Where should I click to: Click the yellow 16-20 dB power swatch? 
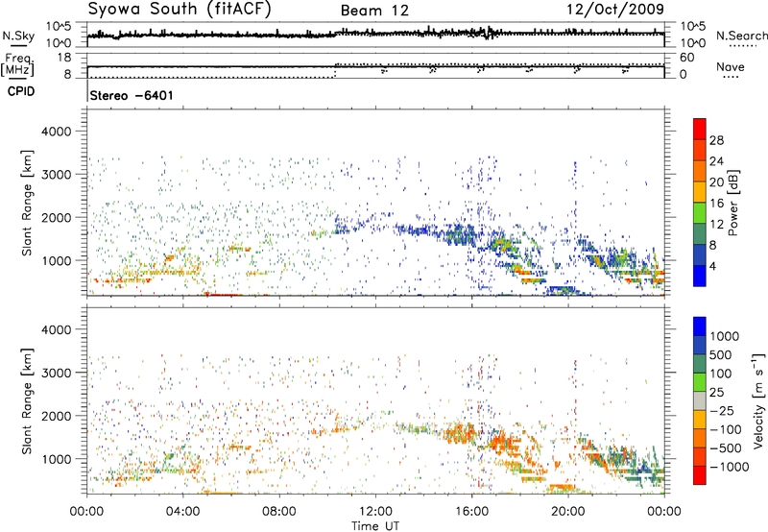pyautogui.click(x=700, y=192)
